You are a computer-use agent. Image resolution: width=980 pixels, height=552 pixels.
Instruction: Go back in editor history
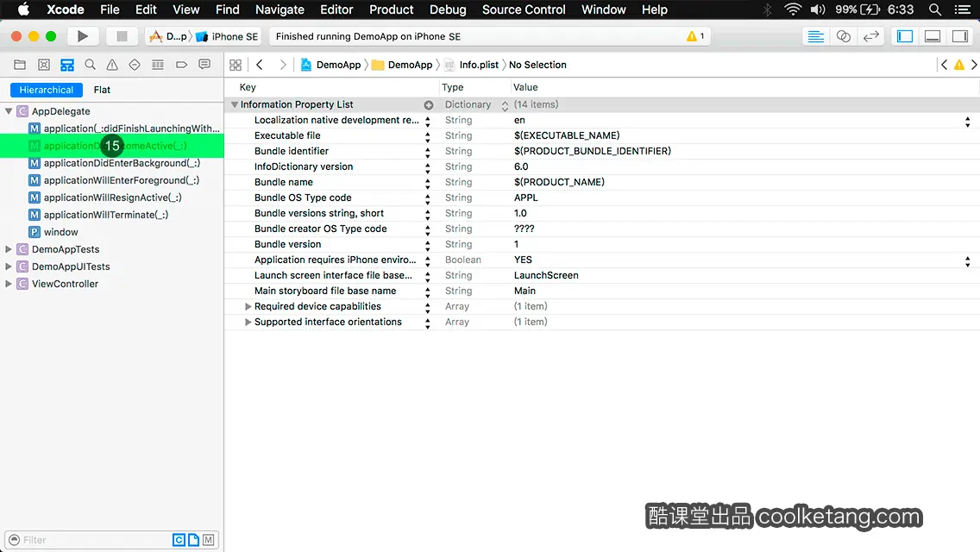pos(260,65)
